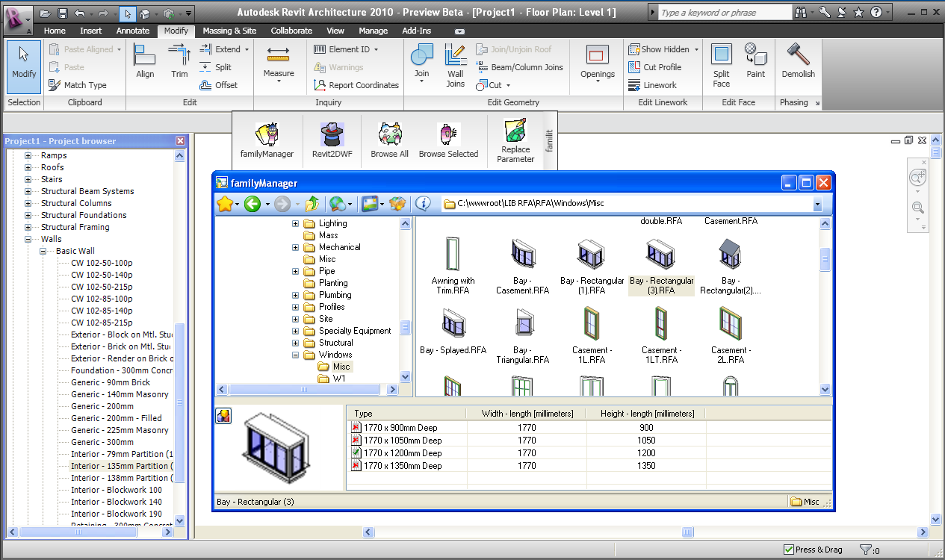Viewport: 945px width, 560px height.
Task: Open the Insert ribbon tab
Action: (x=91, y=31)
